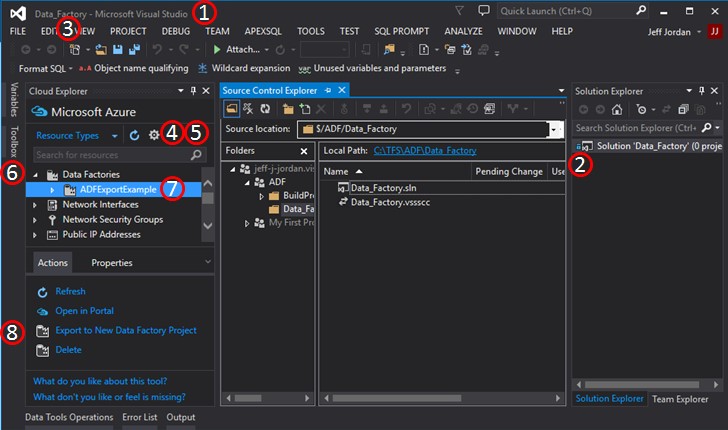Open the Toolbox side tab
Screen dimensions: 728x430
coord(14,141)
